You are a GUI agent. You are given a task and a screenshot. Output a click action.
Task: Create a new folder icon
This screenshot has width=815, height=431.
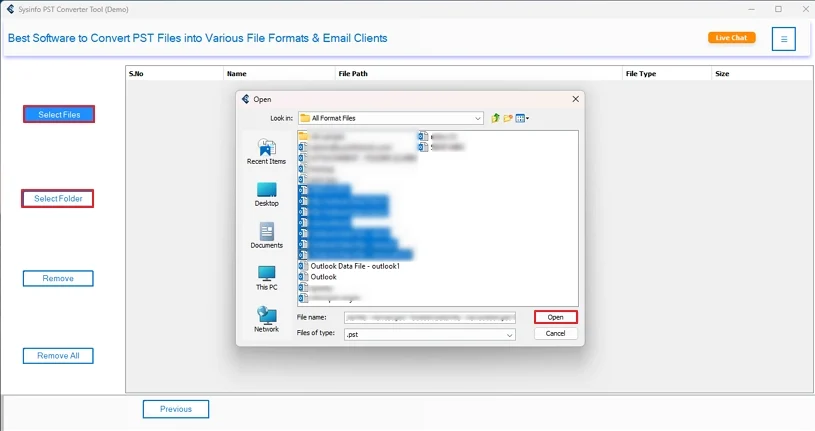point(508,119)
